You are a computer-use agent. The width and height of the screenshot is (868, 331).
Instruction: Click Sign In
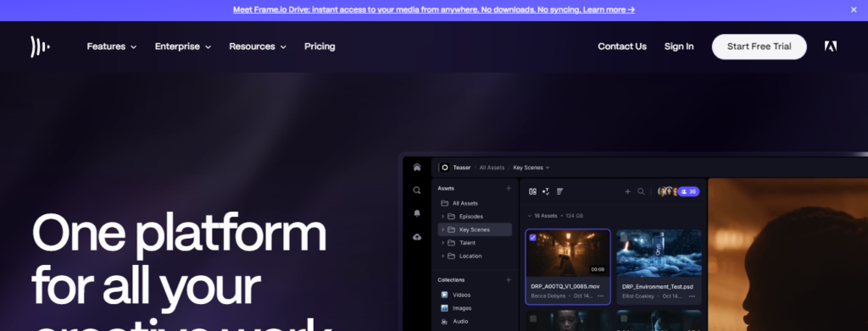tap(679, 47)
